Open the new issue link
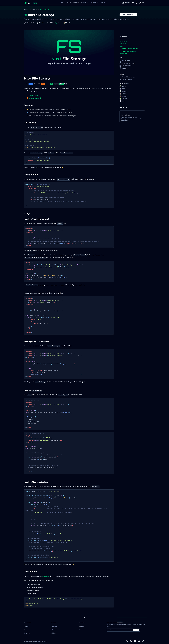The image size is (169, 644). tap(45, 576)
